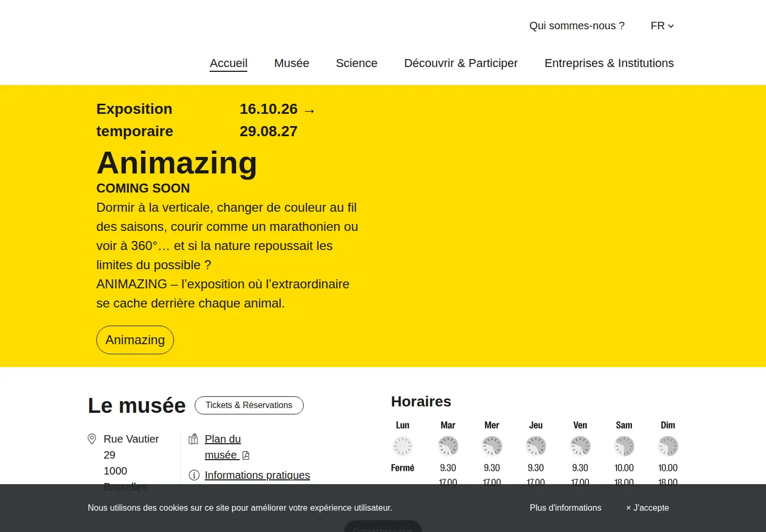
Task: Go to the Accueil menu item
Action: tap(229, 63)
